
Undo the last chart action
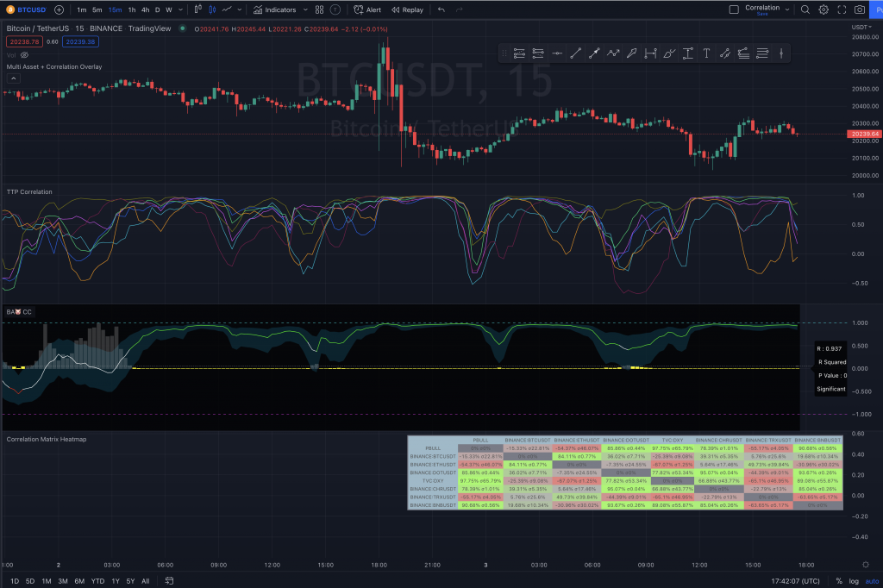(441, 9)
